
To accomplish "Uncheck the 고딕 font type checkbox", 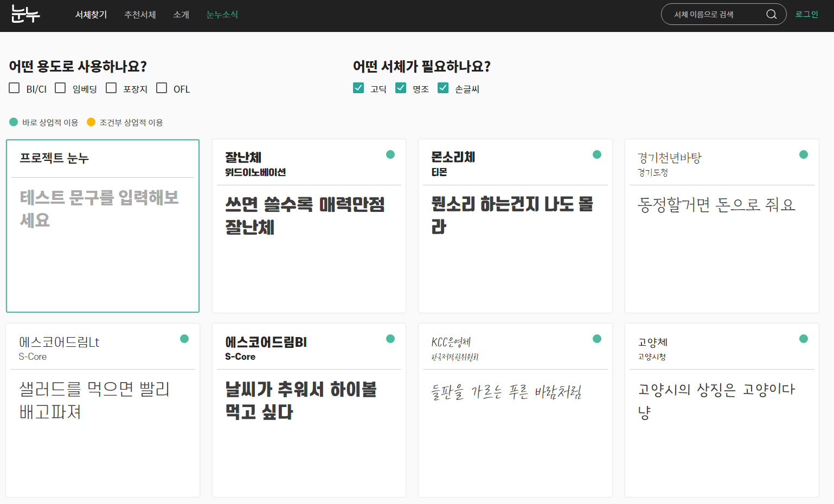I will [358, 88].
